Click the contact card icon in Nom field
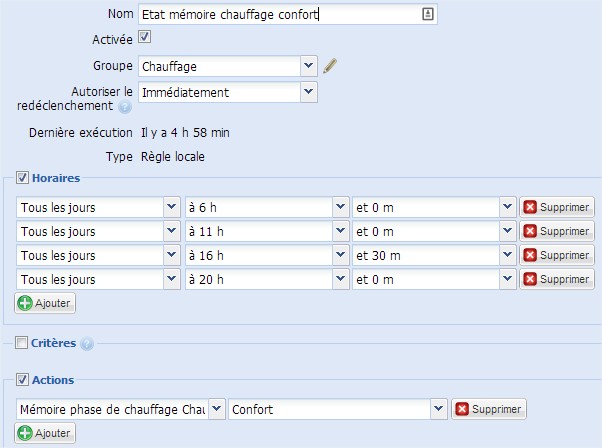The width and height of the screenshot is (602, 448). click(427, 15)
